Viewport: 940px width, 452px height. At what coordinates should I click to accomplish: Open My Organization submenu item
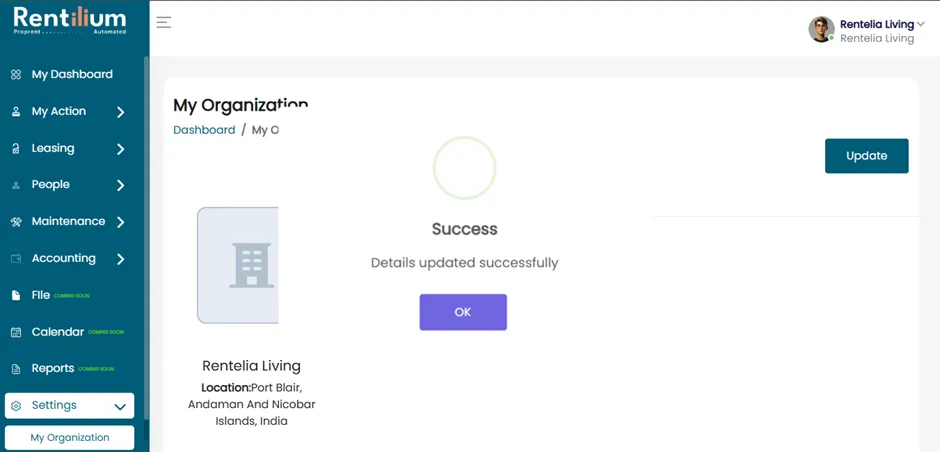pos(70,438)
